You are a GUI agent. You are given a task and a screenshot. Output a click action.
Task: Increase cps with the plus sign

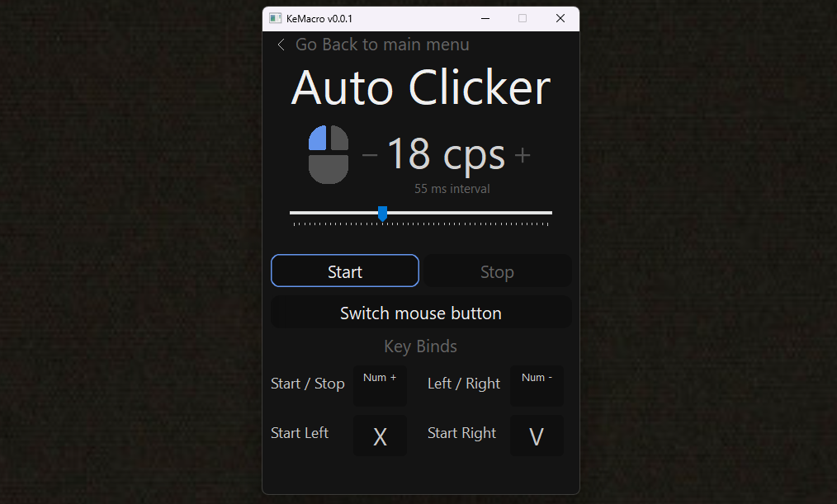523,155
